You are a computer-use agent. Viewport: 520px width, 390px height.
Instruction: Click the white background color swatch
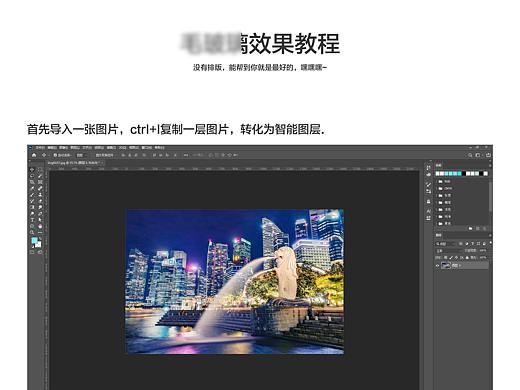pos(39,245)
